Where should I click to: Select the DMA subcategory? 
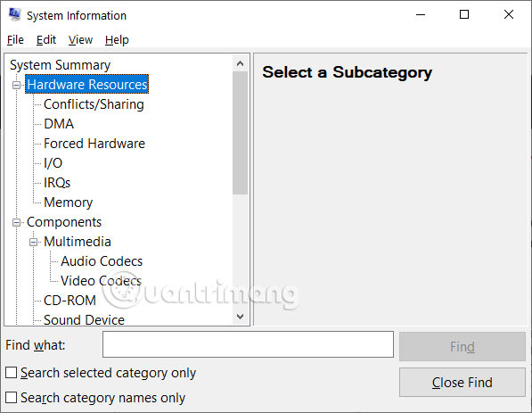coord(59,124)
